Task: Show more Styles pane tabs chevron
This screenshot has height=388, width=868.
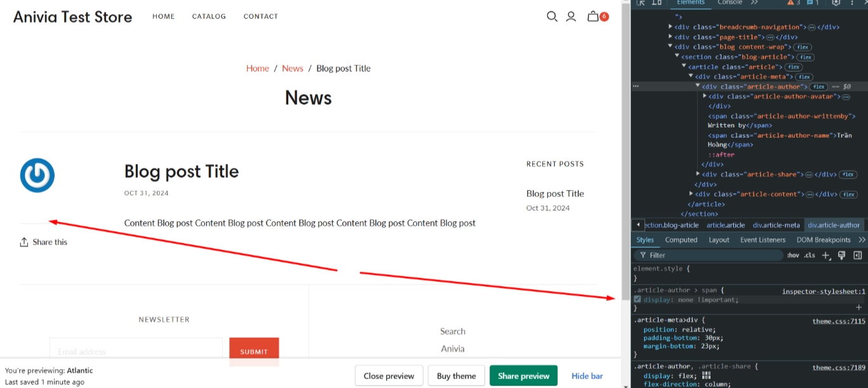Action: (862, 240)
